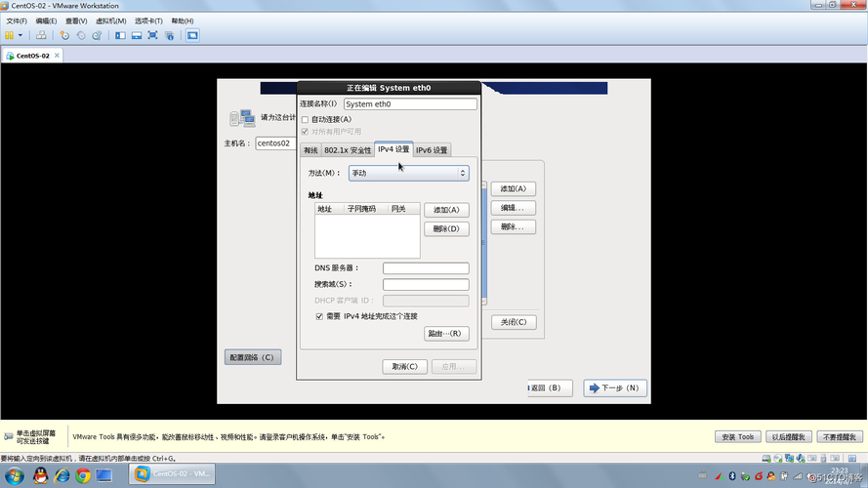Click the 连接名称 System eth0 field

tap(410, 104)
